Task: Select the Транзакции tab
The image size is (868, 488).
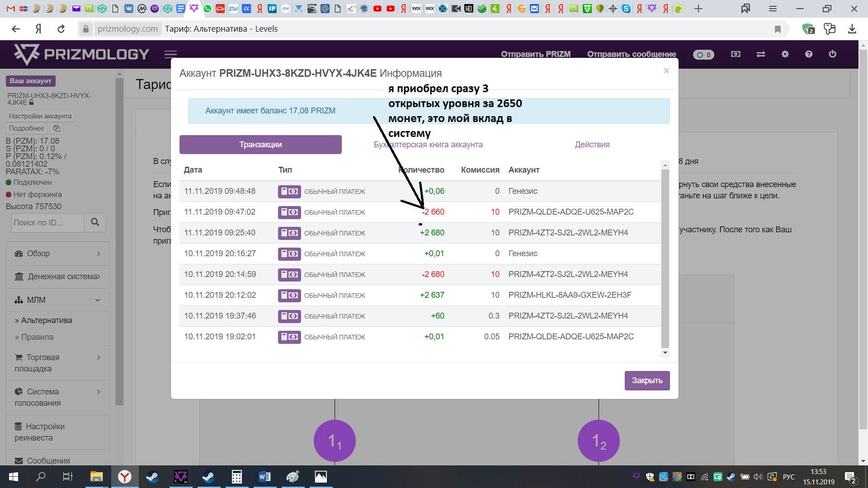Action: 260,145
